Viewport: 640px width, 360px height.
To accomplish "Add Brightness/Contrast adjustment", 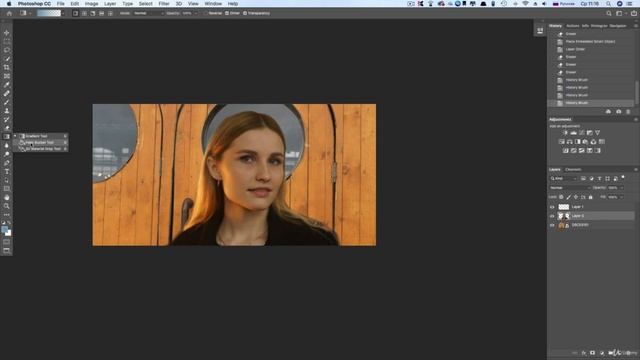I will click(x=565, y=133).
